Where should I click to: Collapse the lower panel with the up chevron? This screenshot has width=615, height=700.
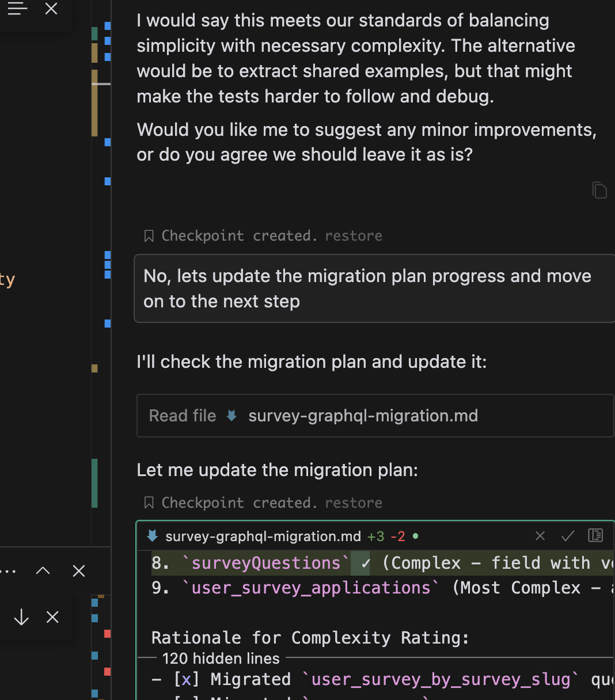pyautogui.click(x=43, y=570)
